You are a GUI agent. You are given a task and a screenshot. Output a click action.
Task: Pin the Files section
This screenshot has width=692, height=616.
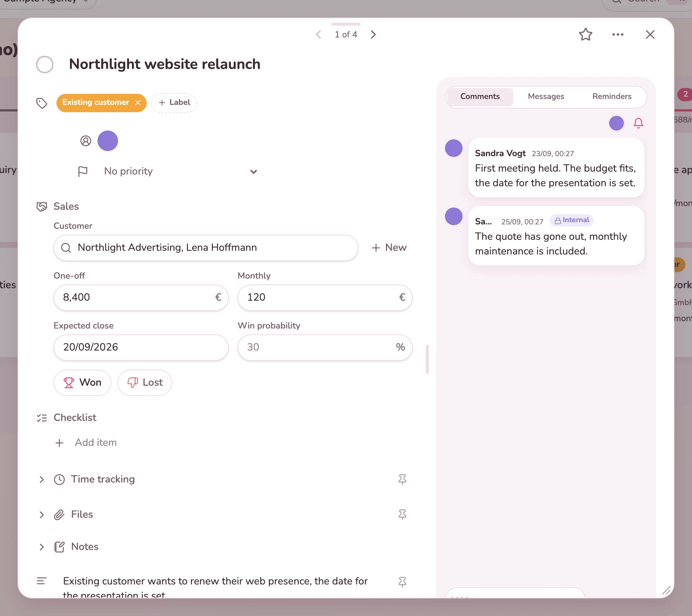(402, 515)
